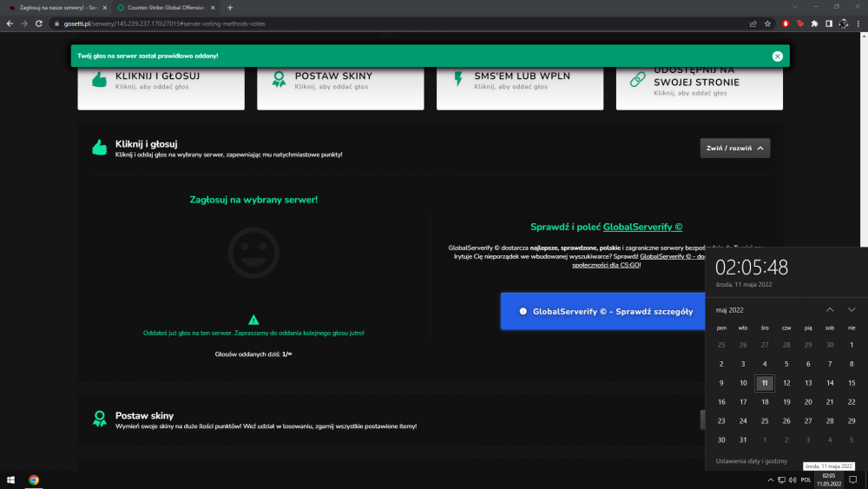Select May 25 in the calendar
The height and width of the screenshot is (489, 868).
point(765,421)
